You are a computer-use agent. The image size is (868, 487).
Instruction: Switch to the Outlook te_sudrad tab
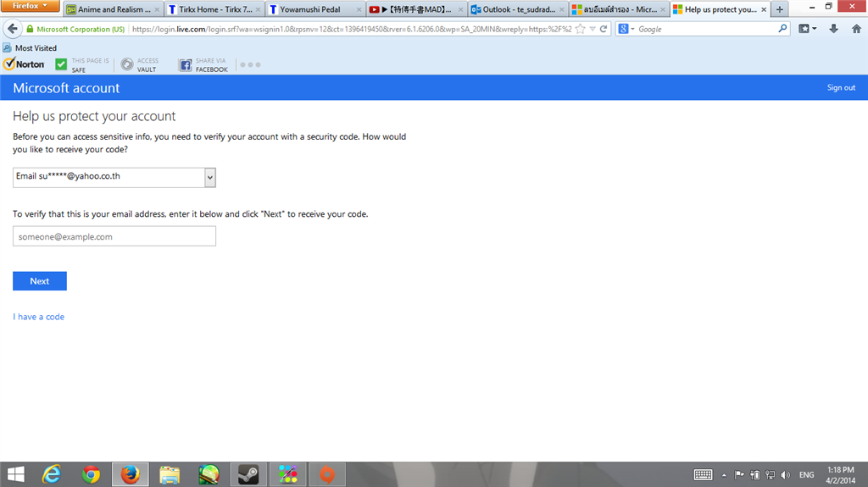pyautogui.click(x=516, y=9)
